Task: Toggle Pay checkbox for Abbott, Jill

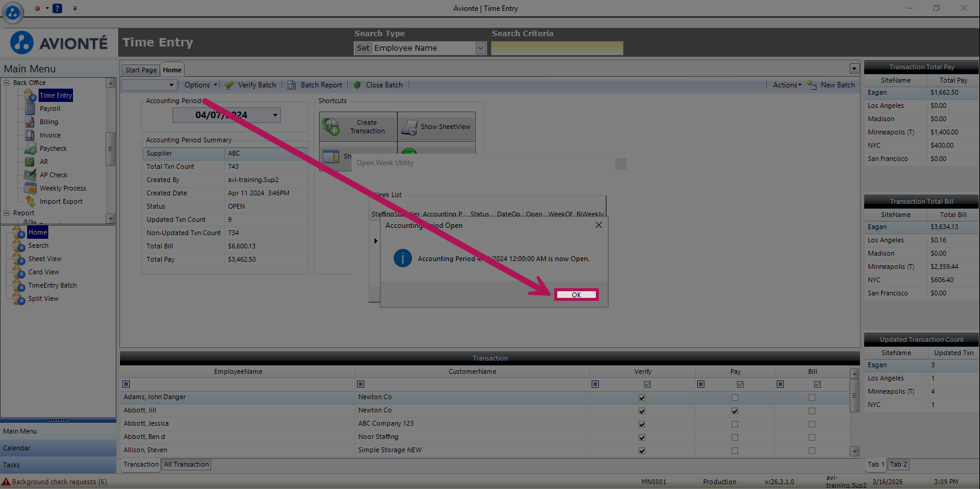Action: [x=735, y=411]
